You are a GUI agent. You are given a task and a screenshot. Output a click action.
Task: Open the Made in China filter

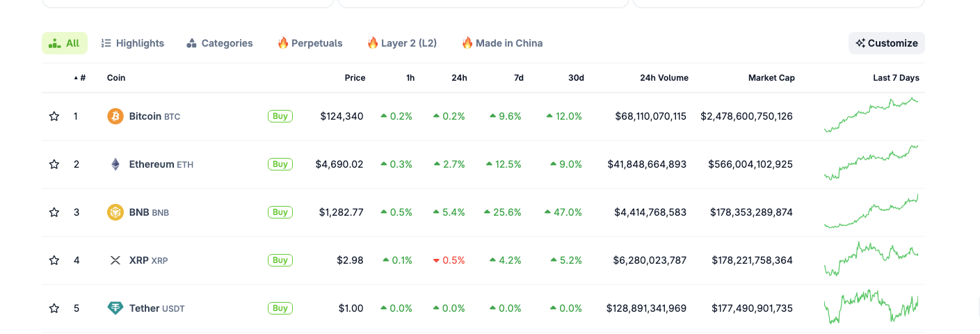[x=502, y=43]
